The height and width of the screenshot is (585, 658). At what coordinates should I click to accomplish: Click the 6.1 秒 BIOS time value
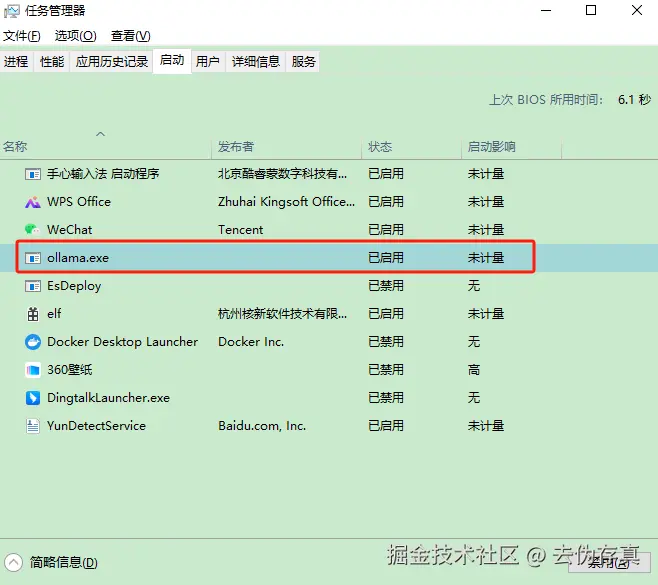click(634, 100)
